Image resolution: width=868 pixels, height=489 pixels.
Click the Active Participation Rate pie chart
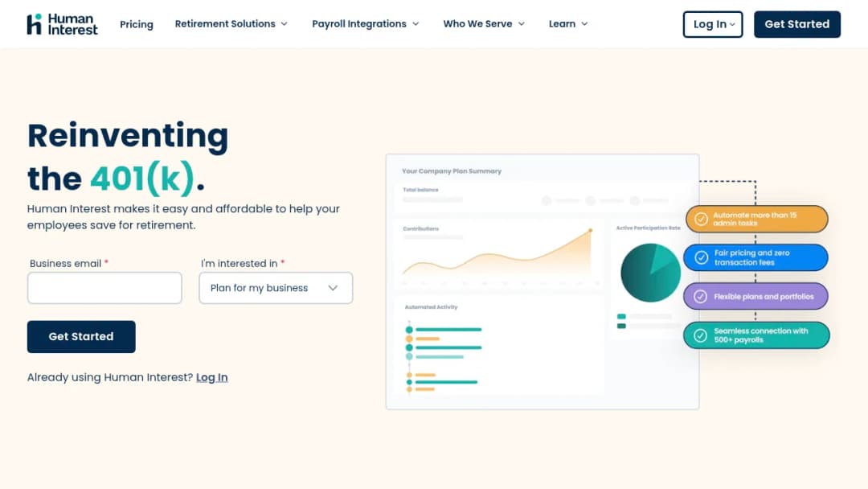(650, 273)
